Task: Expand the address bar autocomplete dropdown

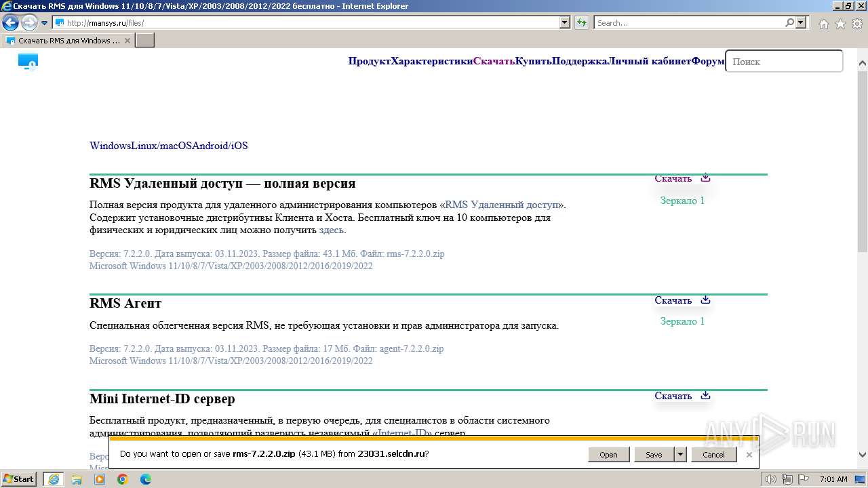Action: point(565,22)
